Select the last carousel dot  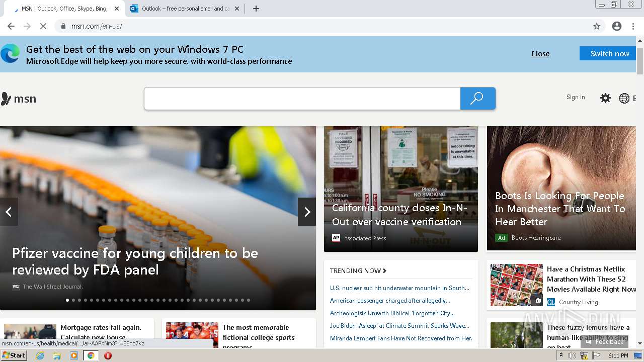point(249,300)
